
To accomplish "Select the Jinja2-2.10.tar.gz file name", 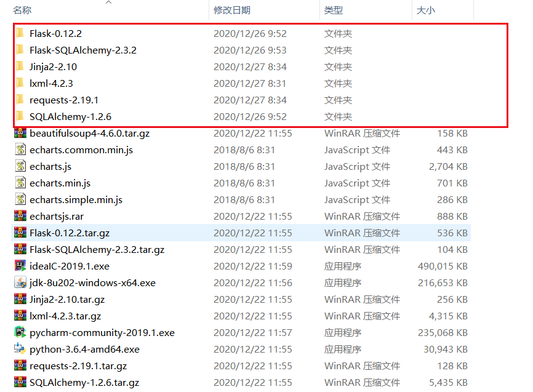I will pos(67,300).
